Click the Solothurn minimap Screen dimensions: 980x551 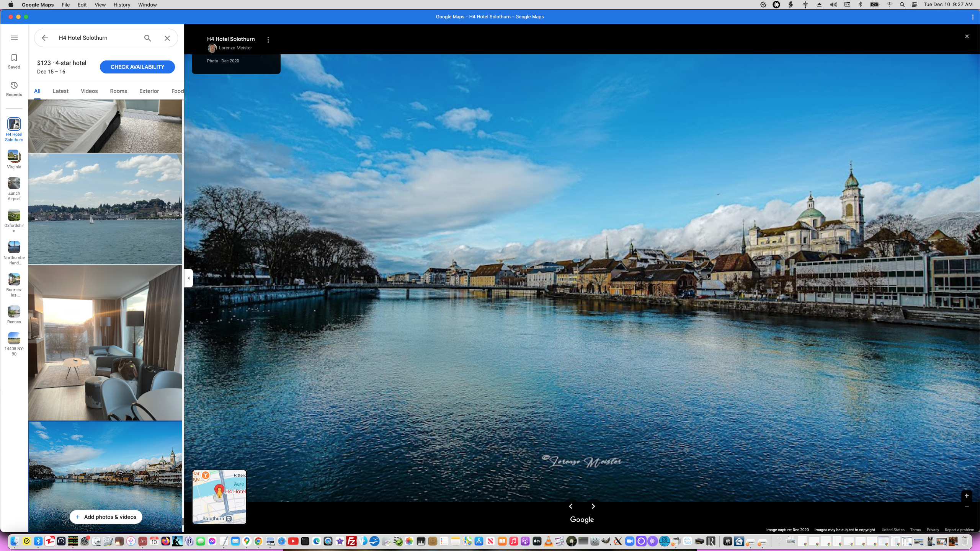pos(219,497)
